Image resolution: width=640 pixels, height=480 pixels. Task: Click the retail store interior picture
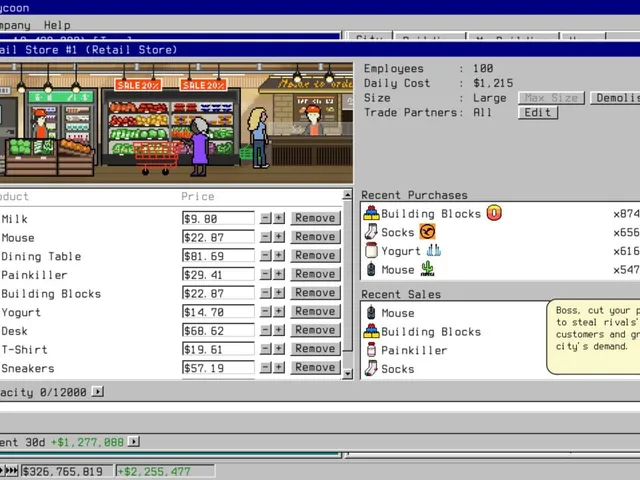click(176, 122)
